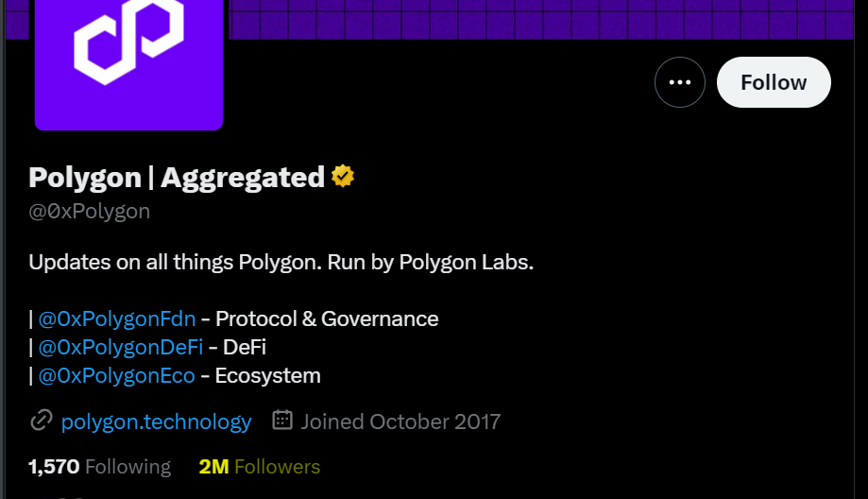Screen dimensions: 868x499
Task: Click the calendar icon next to join date
Action: click(282, 421)
